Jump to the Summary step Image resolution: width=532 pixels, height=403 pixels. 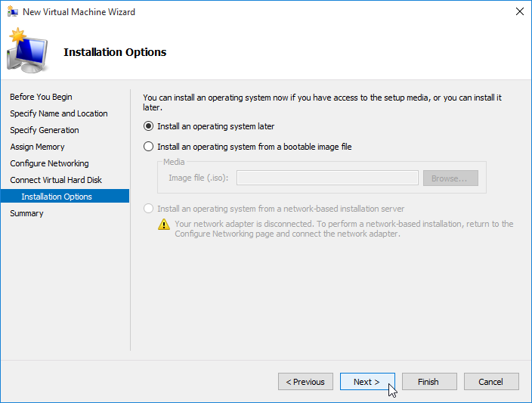(x=26, y=213)
